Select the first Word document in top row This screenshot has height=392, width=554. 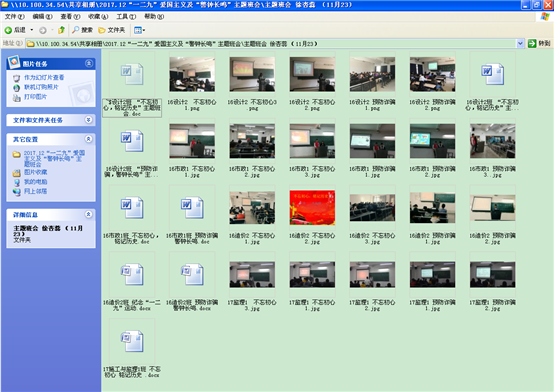click(132, 74)
